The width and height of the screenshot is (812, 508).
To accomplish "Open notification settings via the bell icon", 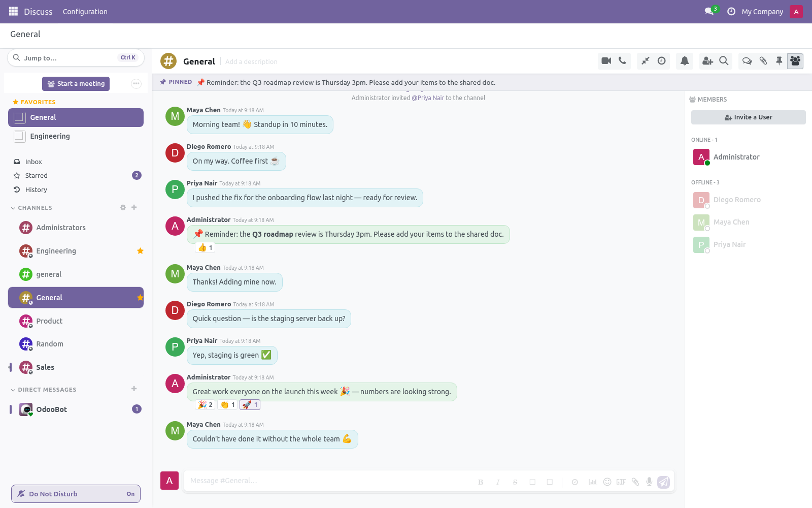I will point(685,61).
